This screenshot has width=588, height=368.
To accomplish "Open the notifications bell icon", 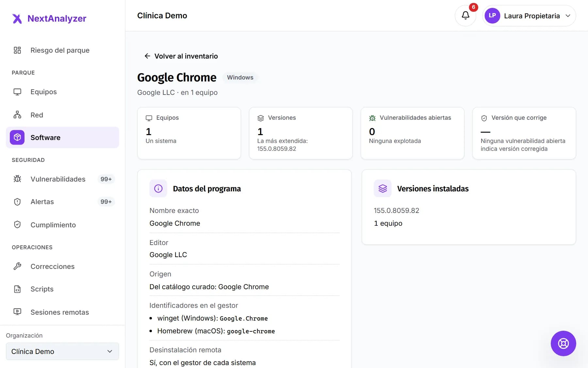I will coord(465,15).
